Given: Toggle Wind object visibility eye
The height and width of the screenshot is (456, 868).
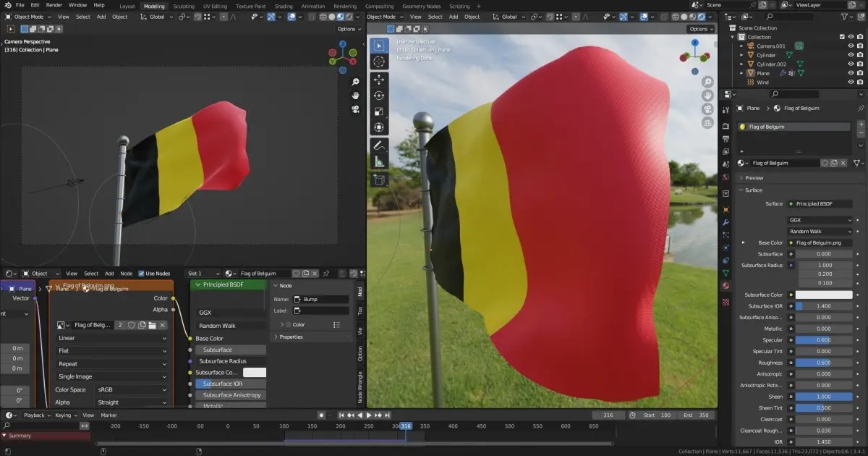Looking at the screenshot, I should pos(851,83).
